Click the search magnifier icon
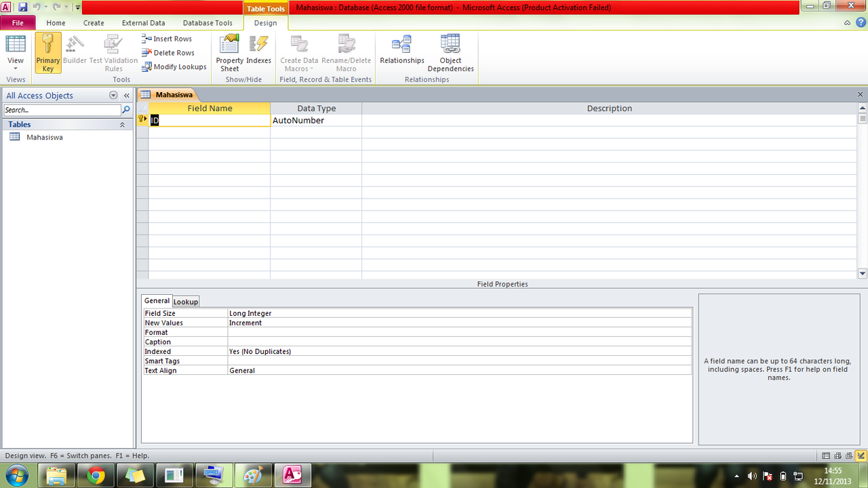This screenshot has width=868, height=488. pyautogui.click(x=126, y=110)
